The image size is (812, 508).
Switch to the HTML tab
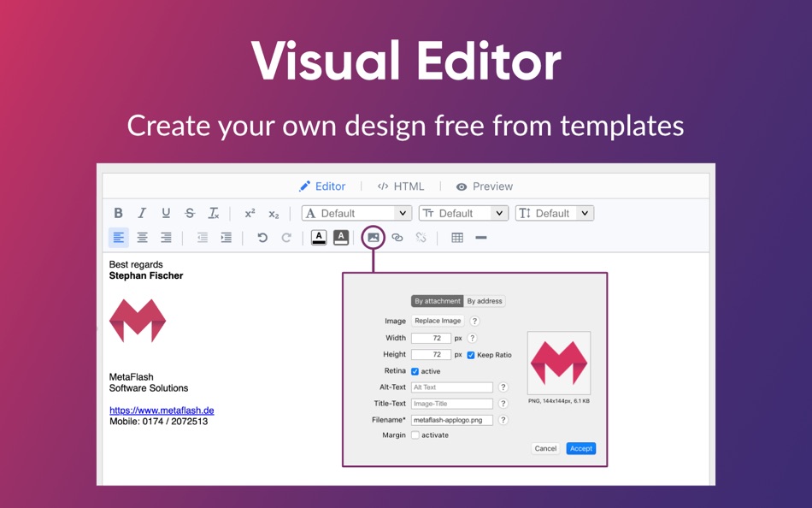pos(401,186)
